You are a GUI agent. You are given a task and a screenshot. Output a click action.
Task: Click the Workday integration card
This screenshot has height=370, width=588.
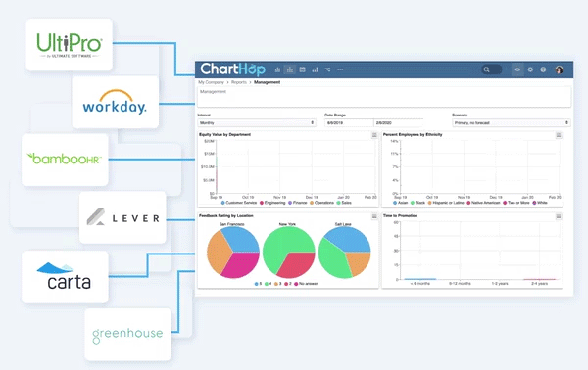point(115,102)
